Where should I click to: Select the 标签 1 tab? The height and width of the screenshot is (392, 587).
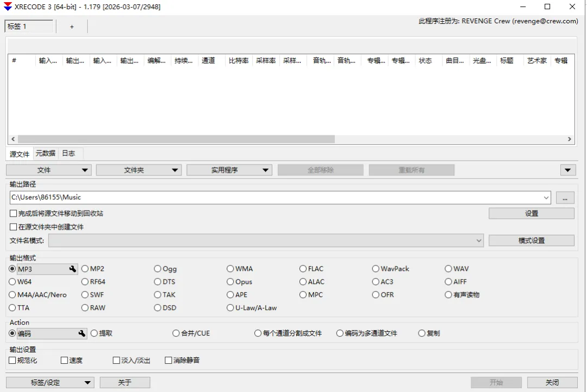point(29,27)
